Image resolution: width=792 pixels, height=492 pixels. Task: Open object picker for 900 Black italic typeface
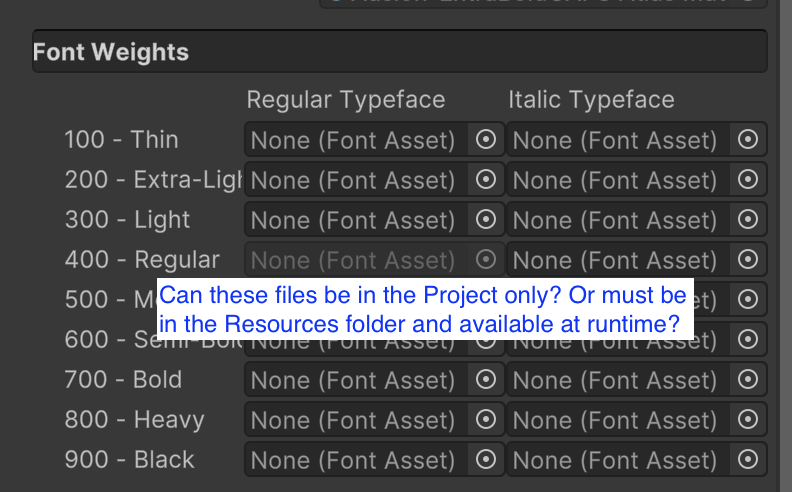(748, 460)
